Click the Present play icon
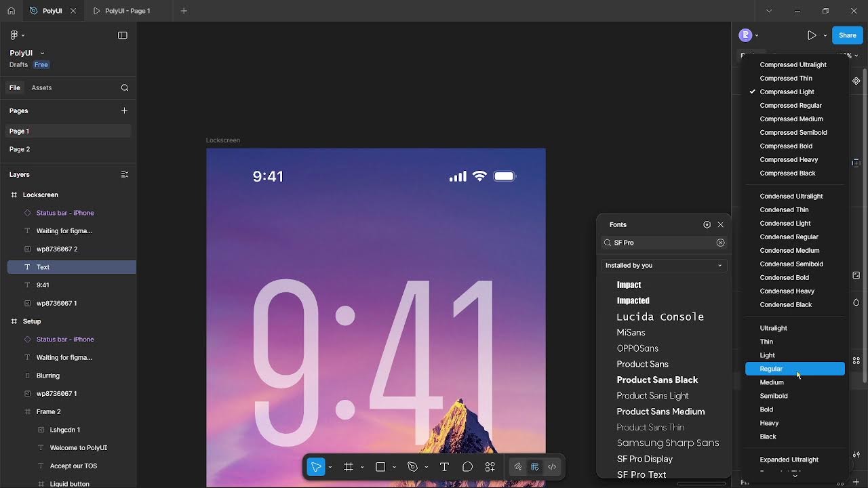868x488 pixels. 812,35
